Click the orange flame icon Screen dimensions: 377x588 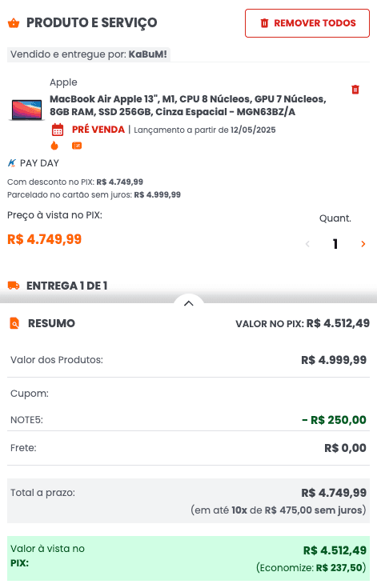[54, 146]
